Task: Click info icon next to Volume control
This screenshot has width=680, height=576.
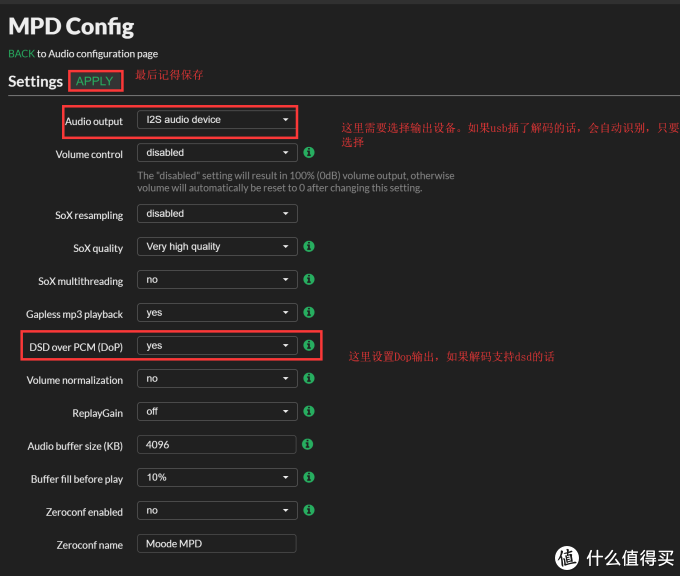Action: (309, 153)
